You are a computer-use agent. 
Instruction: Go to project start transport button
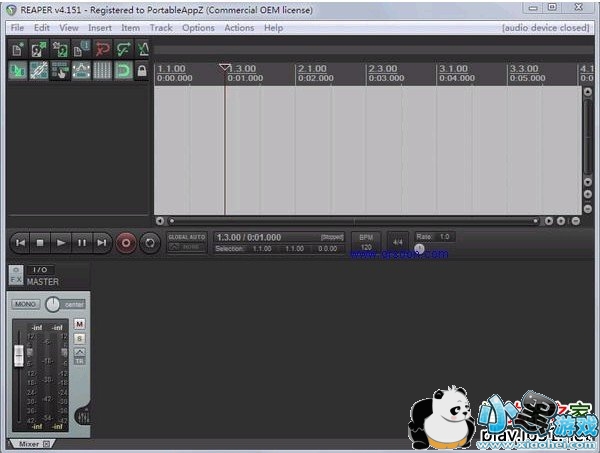point(20,243)
